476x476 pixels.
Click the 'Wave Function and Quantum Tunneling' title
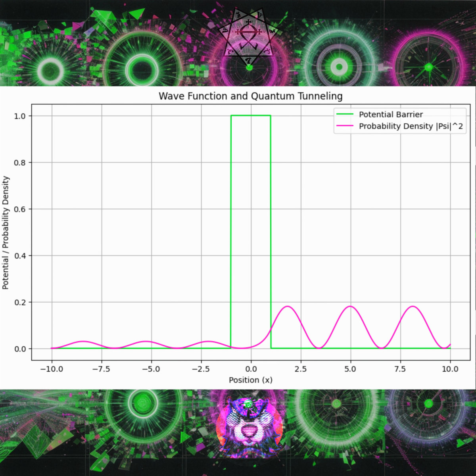[x=250, y=96]
